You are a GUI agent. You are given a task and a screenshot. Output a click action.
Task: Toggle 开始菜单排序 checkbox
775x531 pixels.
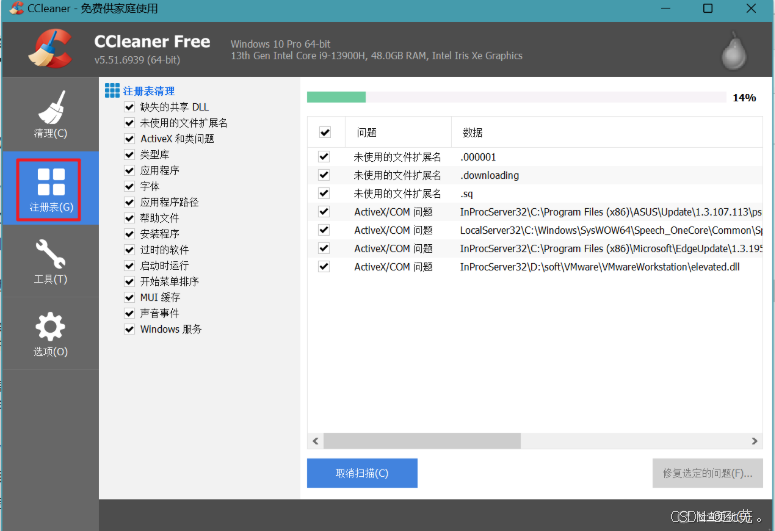pos(129,281)
